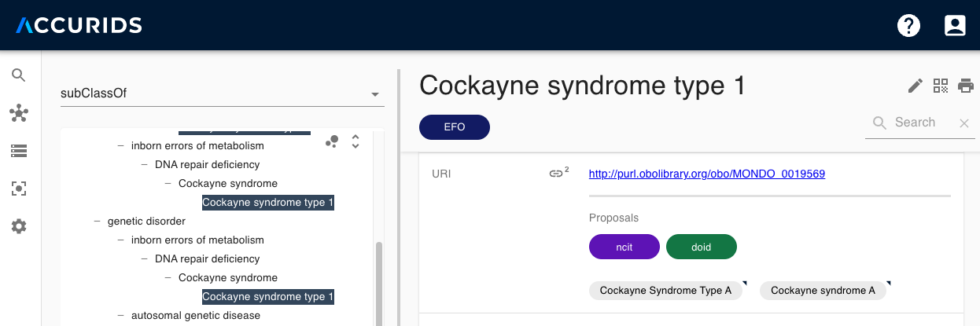The height and width of the screenshot is (326, 980).
Task: Click the EFO ontology tag
Action: pos(455,127)
